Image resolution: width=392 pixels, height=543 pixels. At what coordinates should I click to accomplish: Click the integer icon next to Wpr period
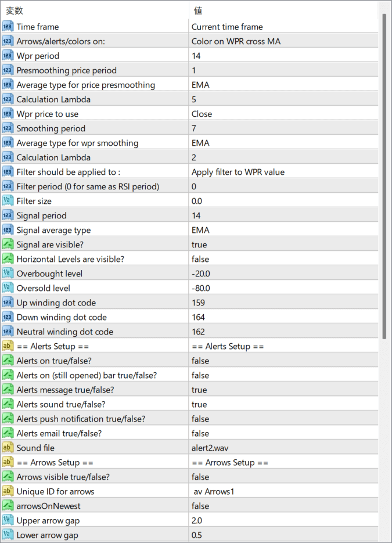pos(8,56)
